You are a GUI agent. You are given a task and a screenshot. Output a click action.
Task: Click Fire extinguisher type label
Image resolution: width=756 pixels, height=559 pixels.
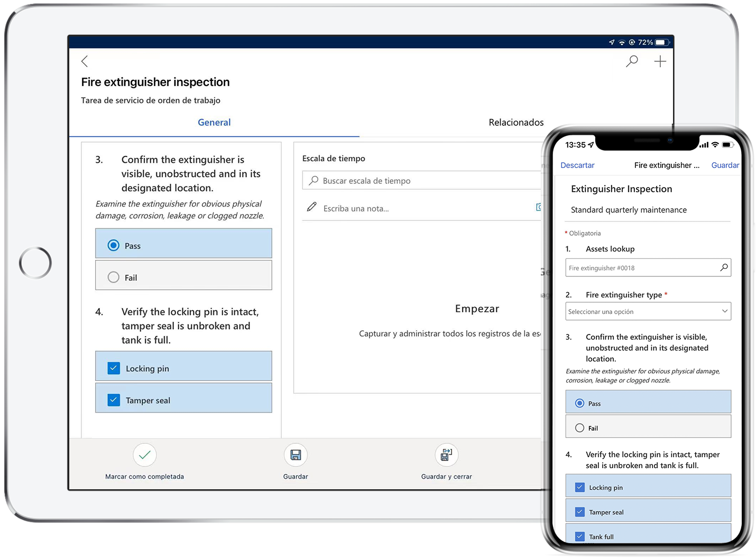[624, 295]
